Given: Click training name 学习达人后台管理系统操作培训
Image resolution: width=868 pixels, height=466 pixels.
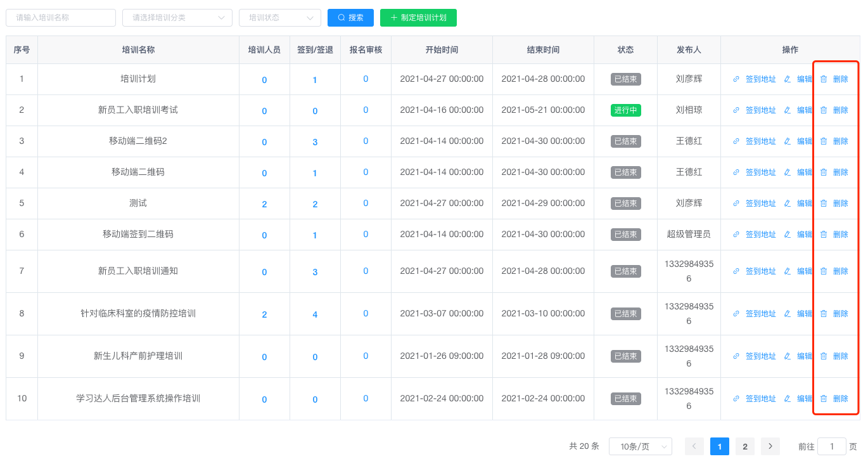Looking at the screenshot, I should (x=138, y=399).
